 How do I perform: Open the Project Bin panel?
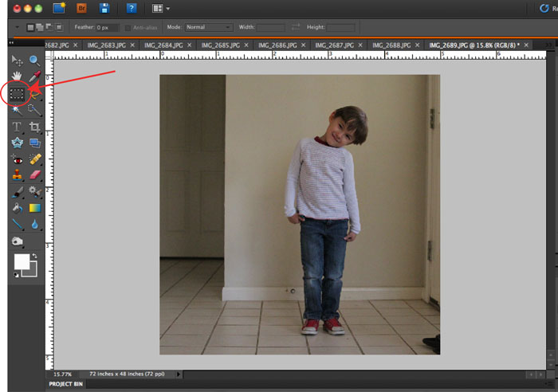click(65, 384)
